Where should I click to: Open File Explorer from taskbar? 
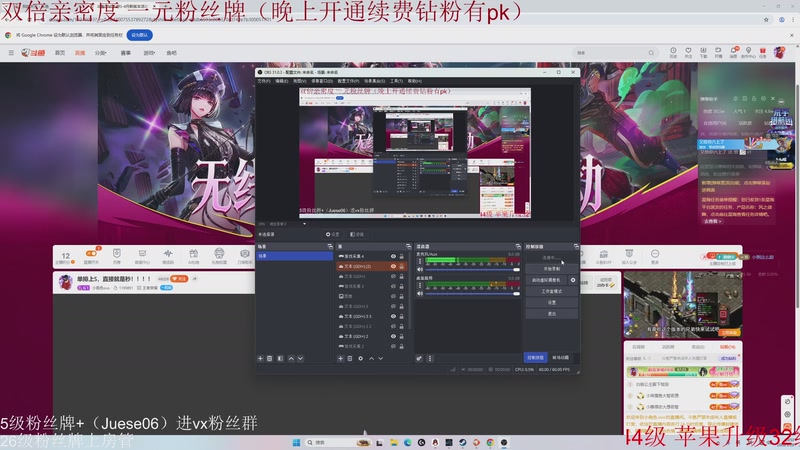click(x=393, y=442)
